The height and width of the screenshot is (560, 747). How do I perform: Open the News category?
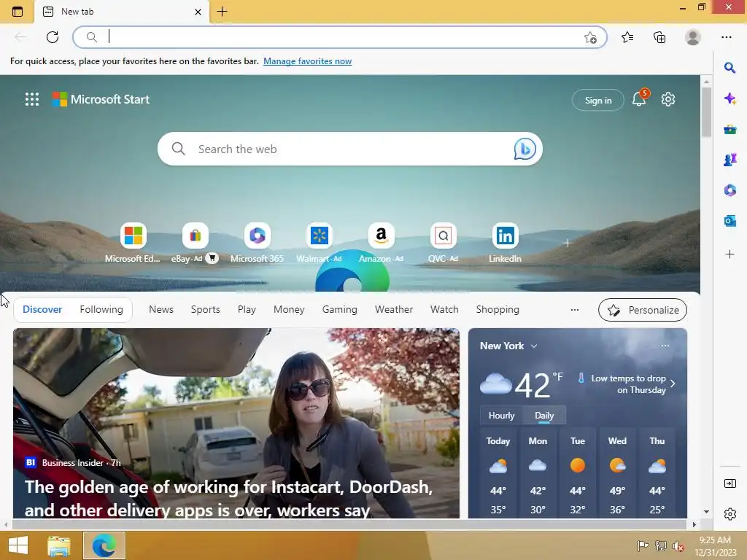click(161, 309)
